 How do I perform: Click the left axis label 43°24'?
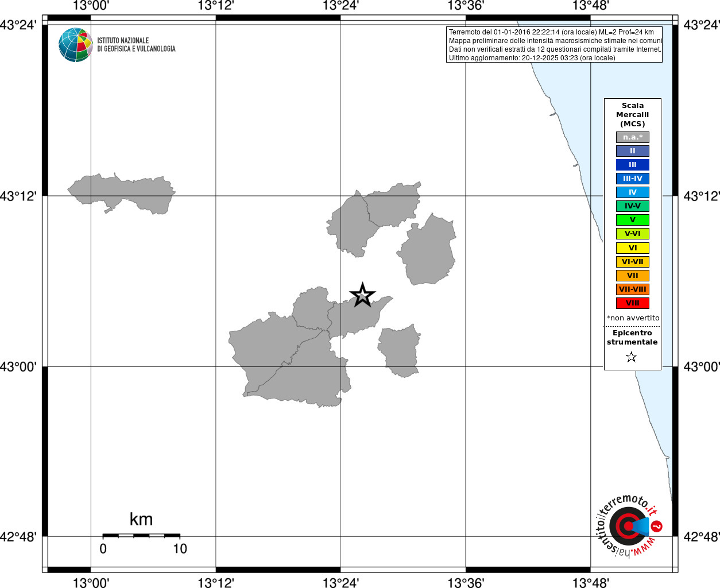point(18,25)
